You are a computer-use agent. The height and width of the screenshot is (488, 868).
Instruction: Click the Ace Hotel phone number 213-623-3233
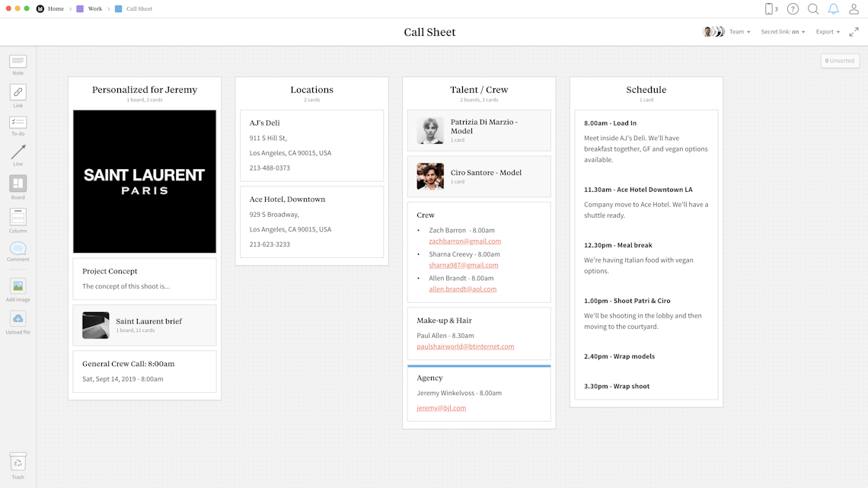[x=270, y=244]
